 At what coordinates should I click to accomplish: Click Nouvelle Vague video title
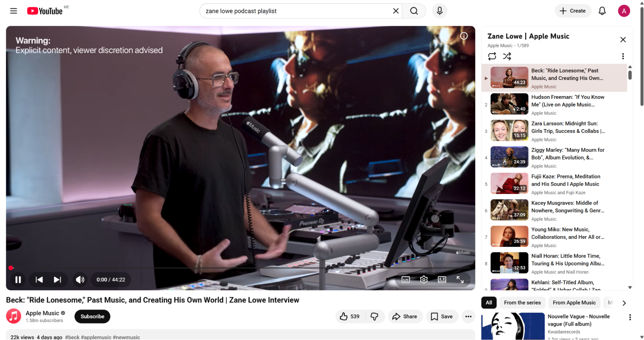(x=579, y=320)
